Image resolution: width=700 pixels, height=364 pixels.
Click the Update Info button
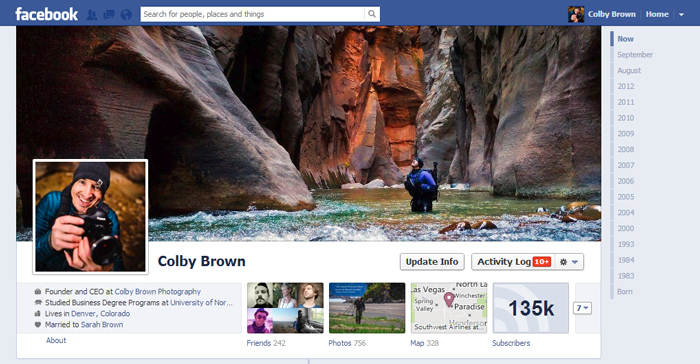432,262
